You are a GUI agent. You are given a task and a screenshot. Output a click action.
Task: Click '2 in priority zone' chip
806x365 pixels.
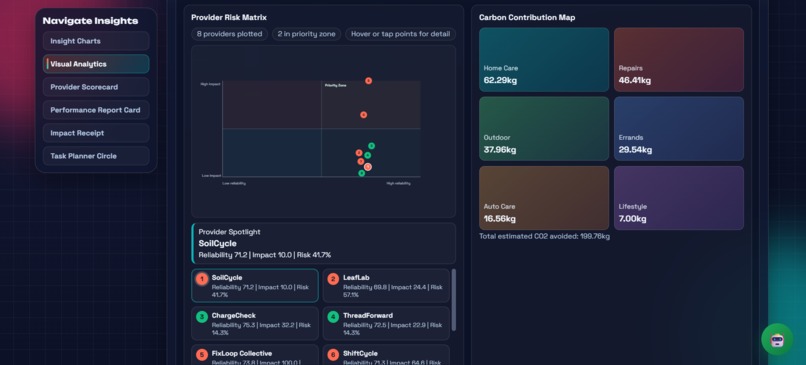(306, 34)
